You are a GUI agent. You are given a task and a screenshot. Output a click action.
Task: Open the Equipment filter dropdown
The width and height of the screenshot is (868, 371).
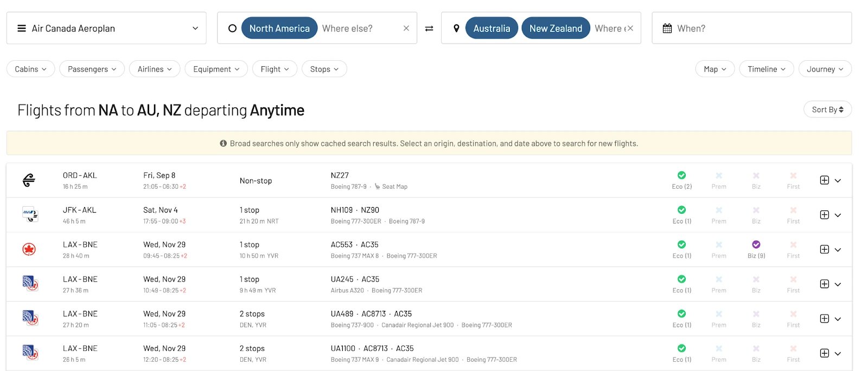(x=216, y=69)
